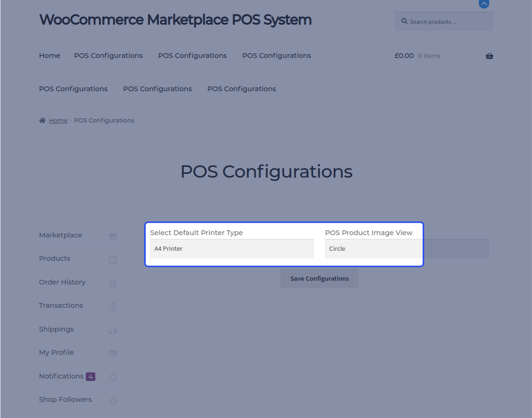The width and height of the screenshot is (532, 418).
Task: Click the Order History document icon
Action: pyautogui.click(x=113, y=284)
